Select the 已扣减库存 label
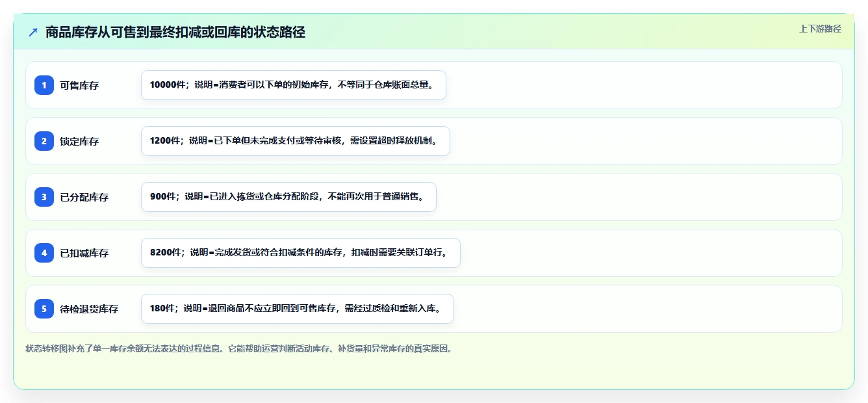 84,253
